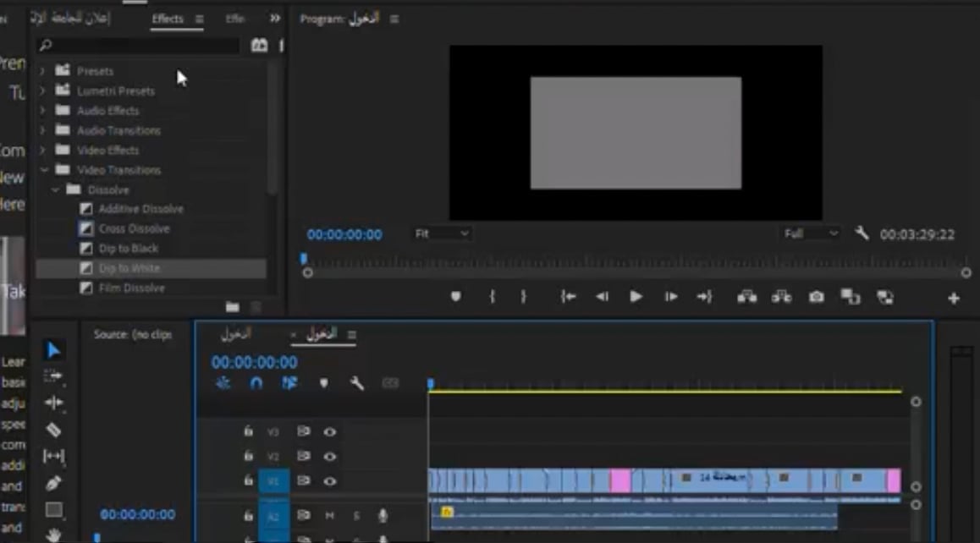This screenshot has width=980, height=543.
Task: Enable A2 voice-over record microphone
Action: 383,515
